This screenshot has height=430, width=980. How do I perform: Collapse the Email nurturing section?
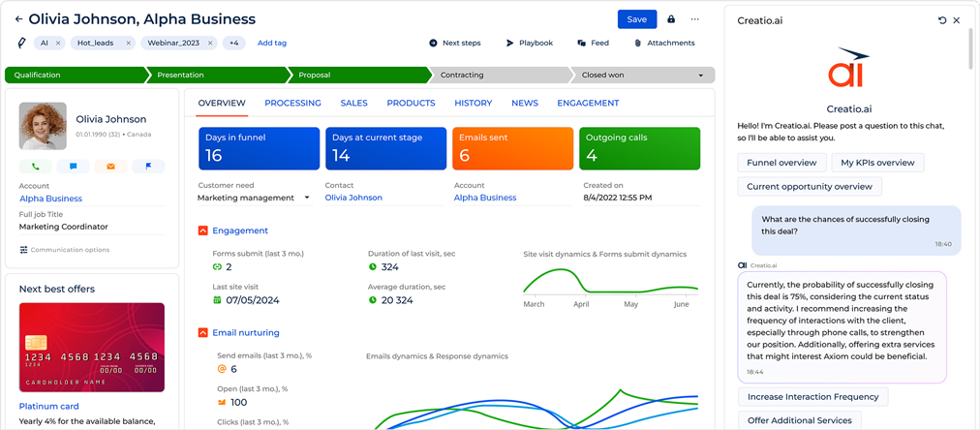[x=202, y=332]
